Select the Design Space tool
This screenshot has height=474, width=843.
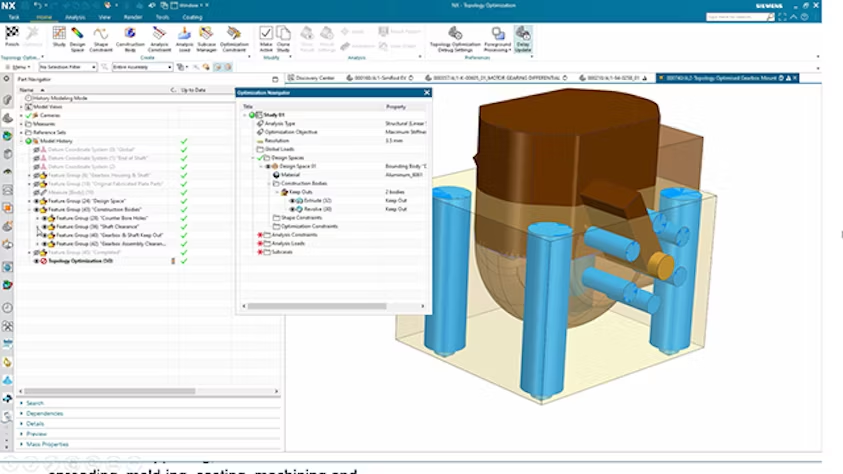point(77,36)
